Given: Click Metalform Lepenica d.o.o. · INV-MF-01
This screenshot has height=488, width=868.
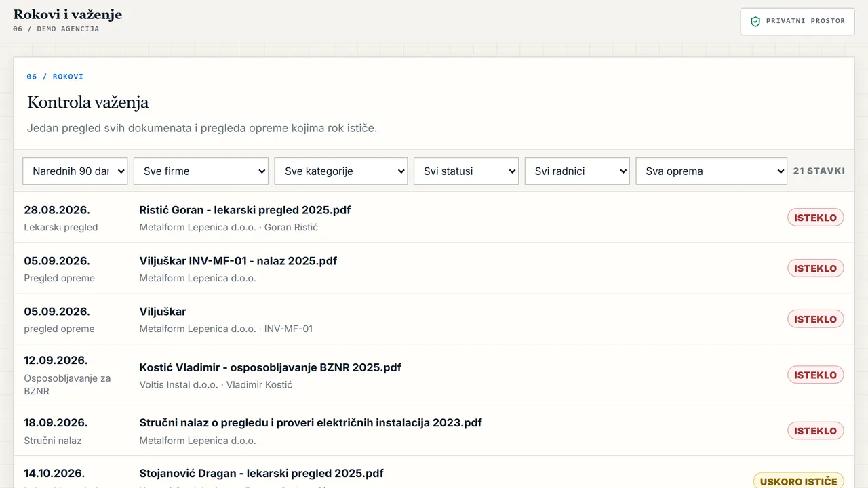Looking at the screenshot, I should (x=226, y=329).
